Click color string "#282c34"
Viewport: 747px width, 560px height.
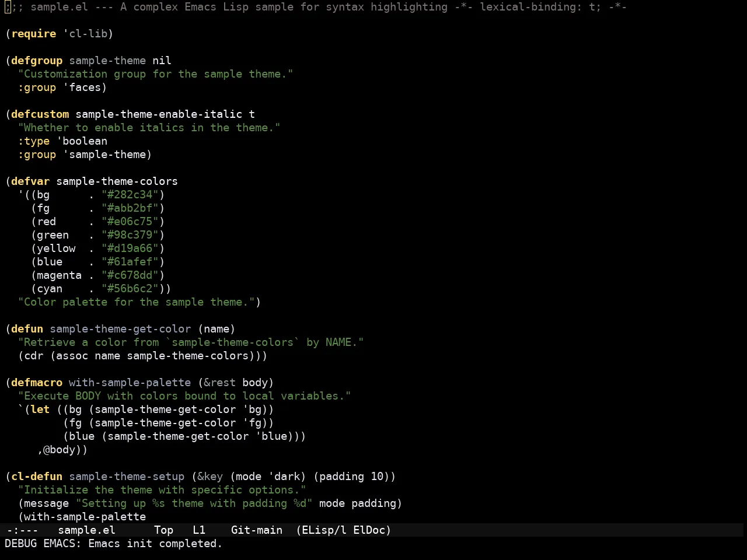tap(130, 195)
